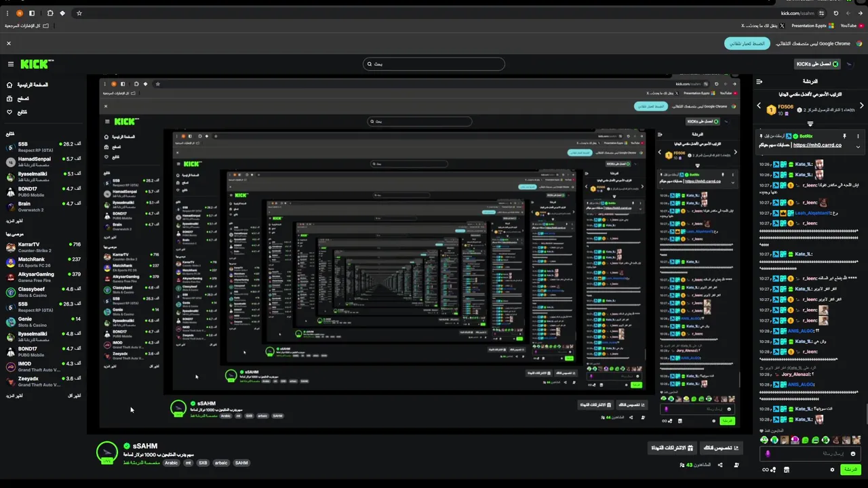Open pinned message three-dots options

858,136
